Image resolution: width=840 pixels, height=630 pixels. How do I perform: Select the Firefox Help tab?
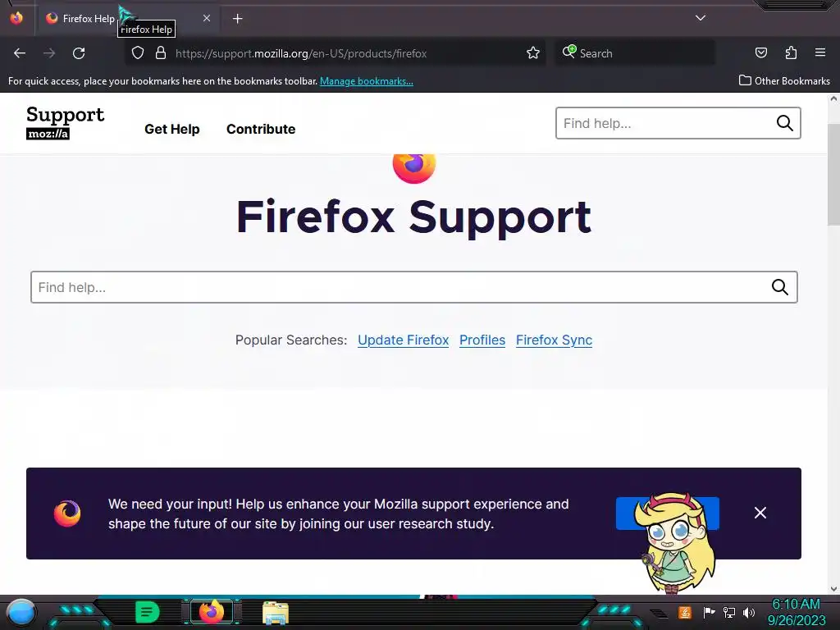pyautogui.click(x=127, y=19)
